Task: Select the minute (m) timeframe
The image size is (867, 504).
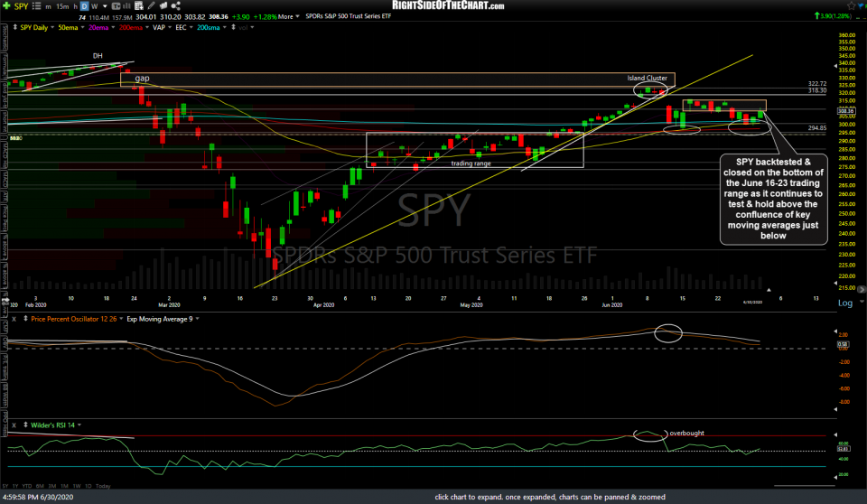Action: click(x=48, y=6)
